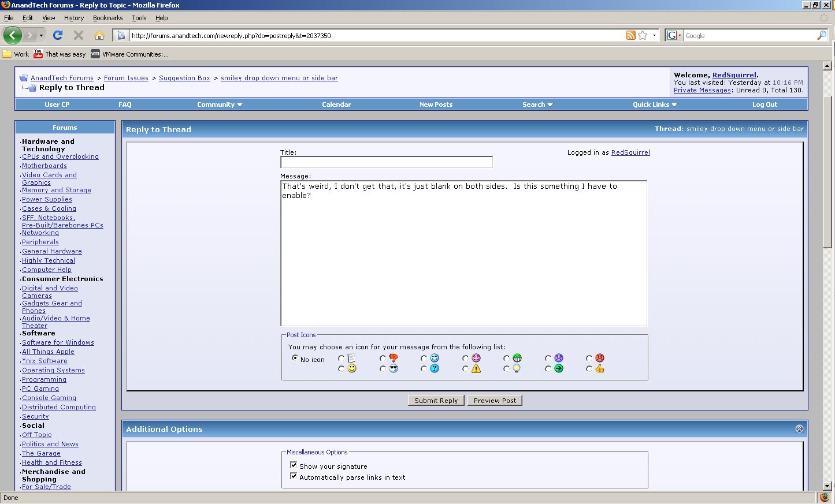Open the Search dropdown in forum navbar
835x504 pixels.
pos(537,104)
